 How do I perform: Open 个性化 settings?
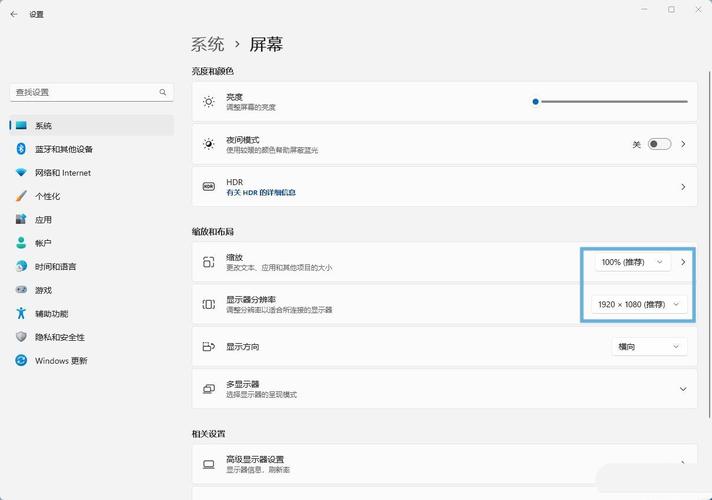tap(92, 196)
